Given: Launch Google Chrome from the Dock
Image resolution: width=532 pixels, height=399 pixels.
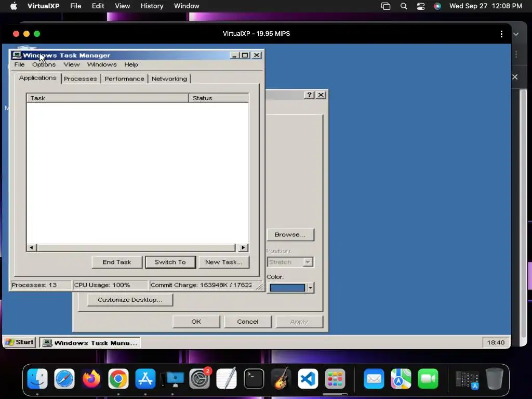Looking at the screenshot, I should (118, 379).
